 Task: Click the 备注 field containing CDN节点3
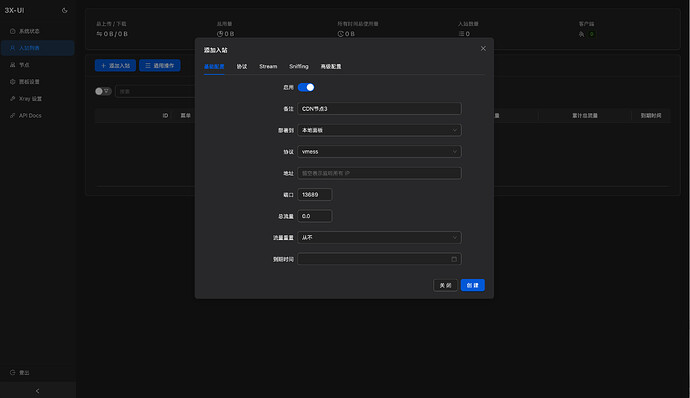click(x=379, y=109)
